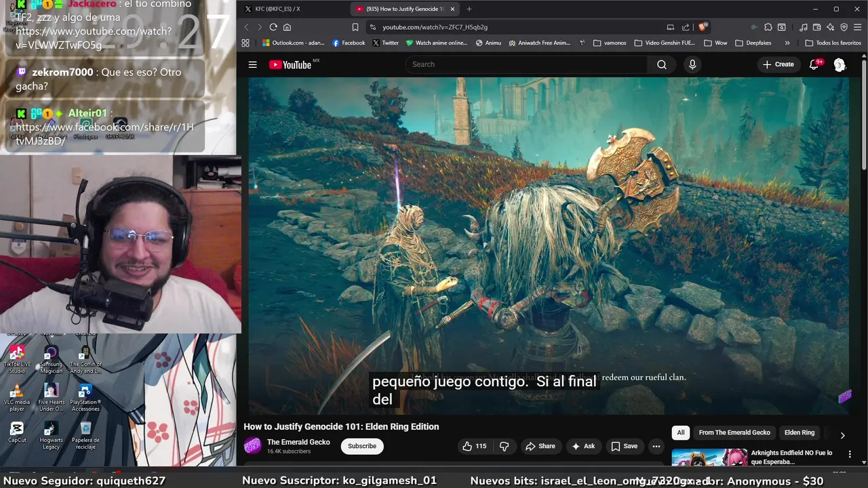Close the How to Justify Genocide tab

coord(452,9)
